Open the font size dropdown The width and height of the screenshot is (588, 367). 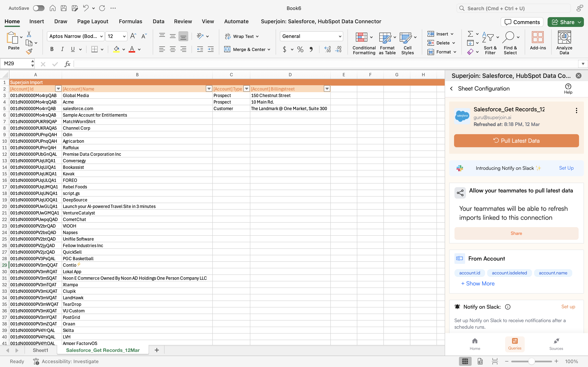tap(124, 36)
